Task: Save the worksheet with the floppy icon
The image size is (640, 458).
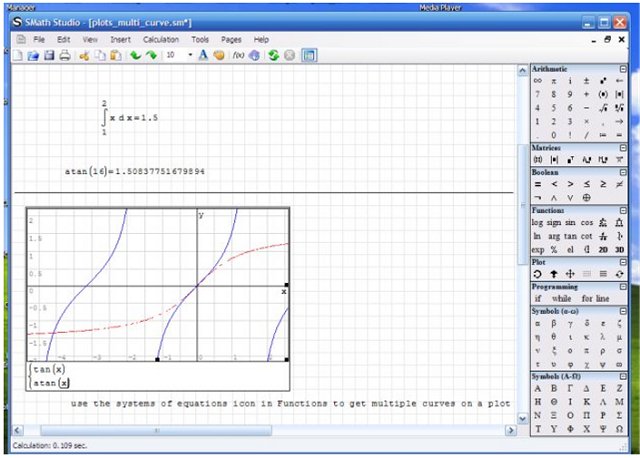Action: [x=49, y=55]
